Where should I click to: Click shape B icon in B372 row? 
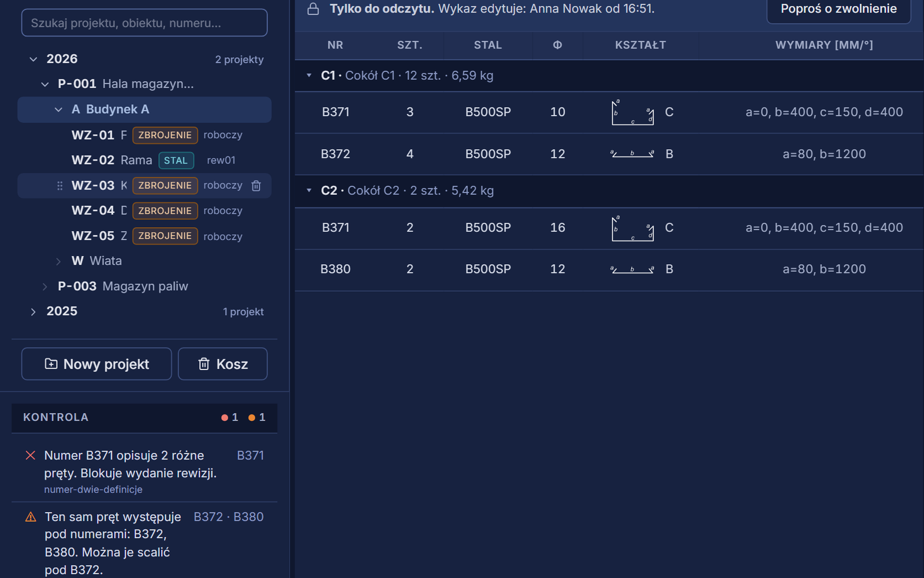(632, 154)
